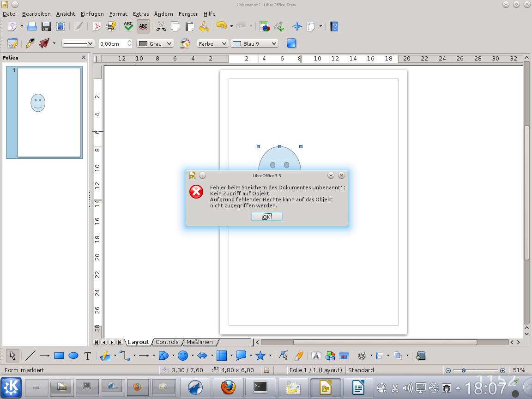Viewport: 532px width, 399px height.
Task: Switch to the Maßlinien layer tab
Action: click(199, 342)
